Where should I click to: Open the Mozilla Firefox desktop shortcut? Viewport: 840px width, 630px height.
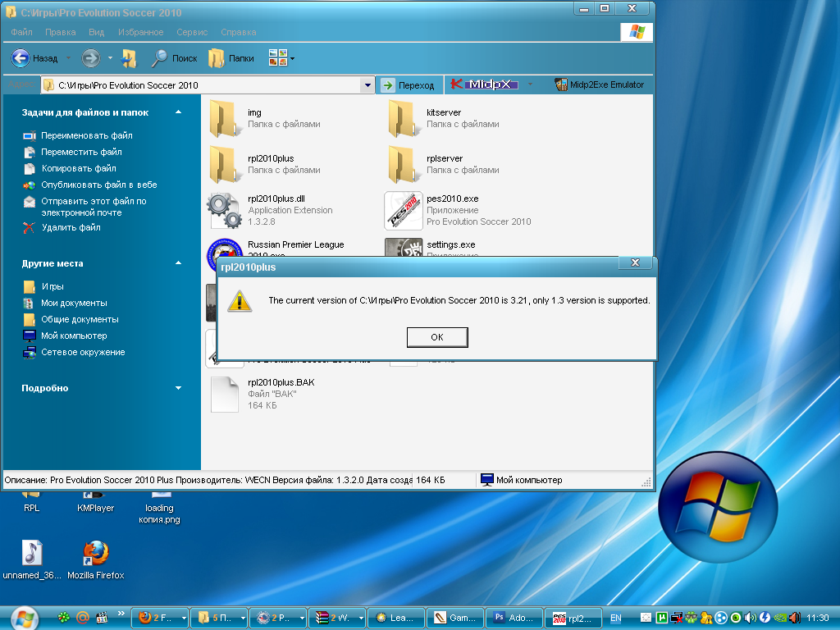click(x=96, y=559)
